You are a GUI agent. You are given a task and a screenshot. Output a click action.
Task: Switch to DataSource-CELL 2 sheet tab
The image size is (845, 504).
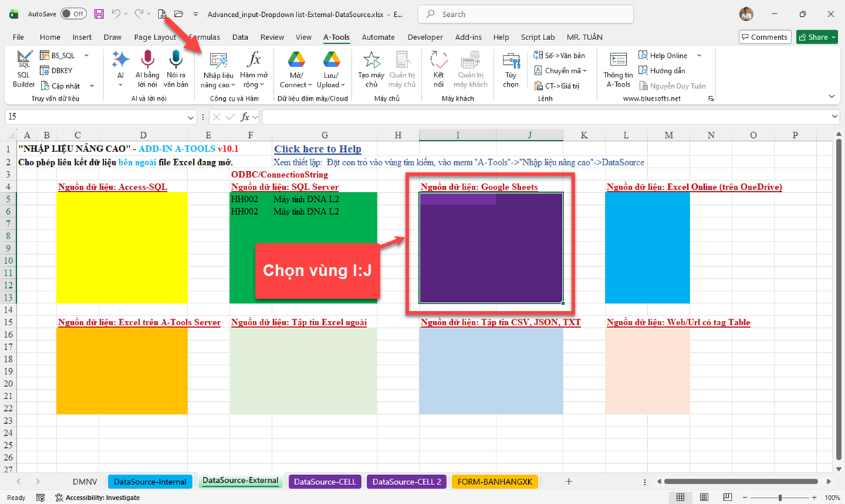(x=407, y=481)
